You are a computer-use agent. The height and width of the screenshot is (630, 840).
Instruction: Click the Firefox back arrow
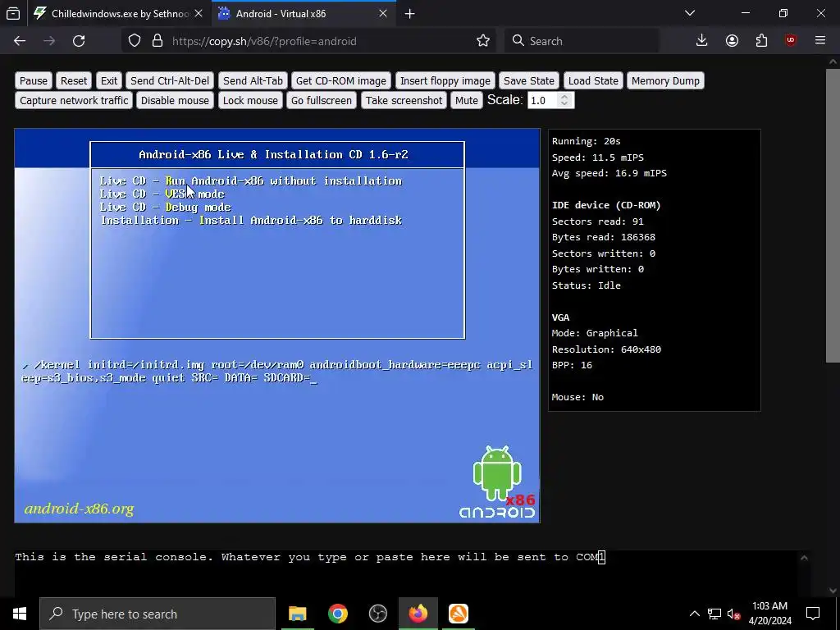click(20, 41)
